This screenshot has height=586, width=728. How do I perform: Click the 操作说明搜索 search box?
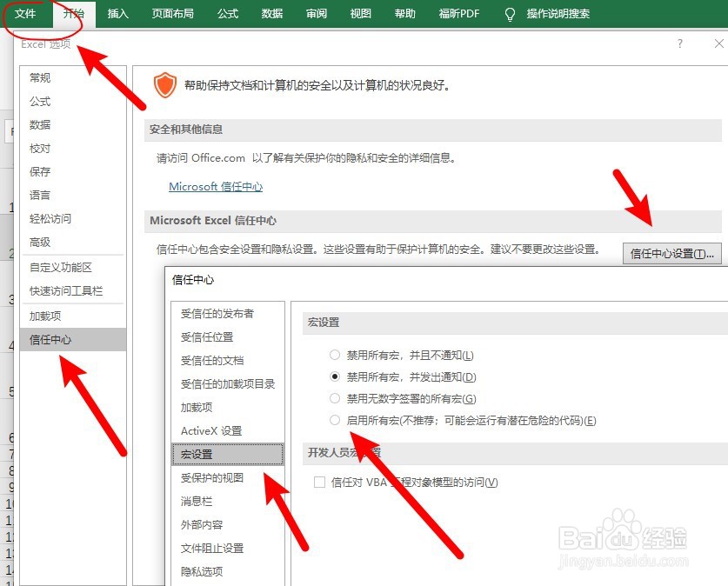pos(558,13)
